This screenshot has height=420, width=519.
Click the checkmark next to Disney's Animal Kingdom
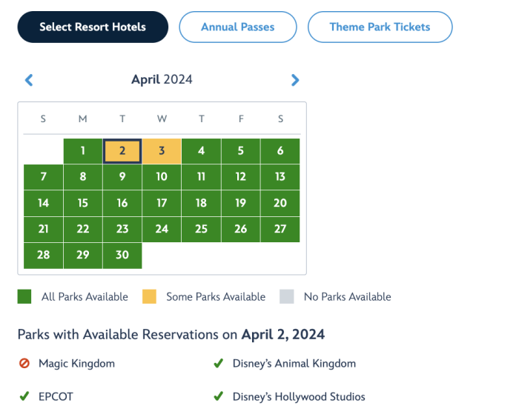[218, 364]
